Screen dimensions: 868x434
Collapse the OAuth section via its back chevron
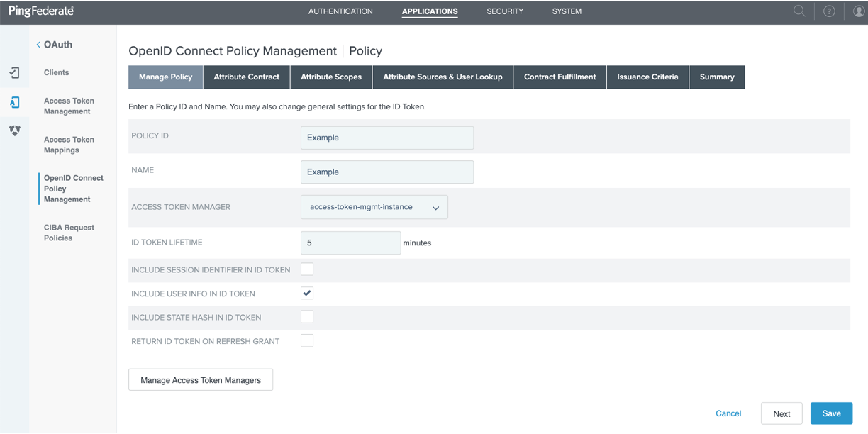pos(38,44)
